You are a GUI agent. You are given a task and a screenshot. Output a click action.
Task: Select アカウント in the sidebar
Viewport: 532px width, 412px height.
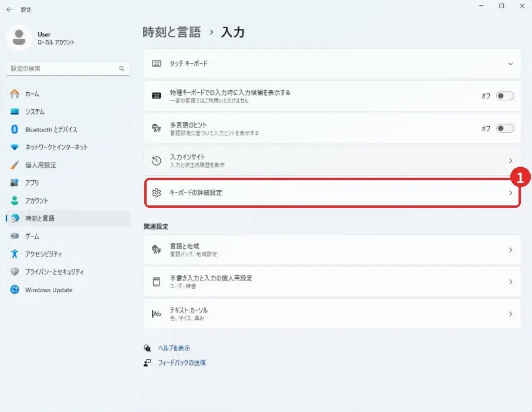(x=68, y=200)
